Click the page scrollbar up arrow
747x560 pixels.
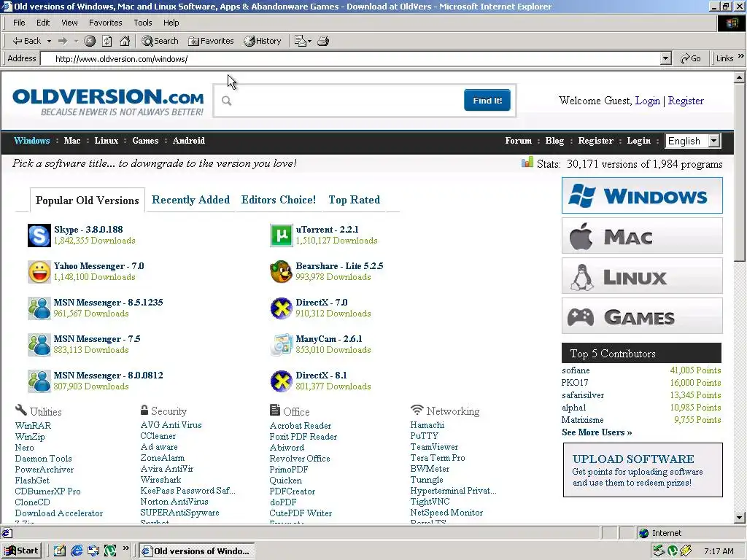740,77
